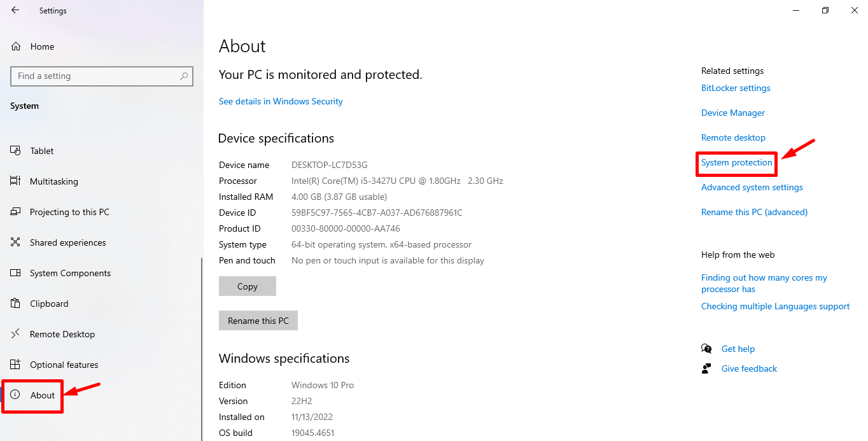
Task: Open the System protection link
Action: point(737,163)
